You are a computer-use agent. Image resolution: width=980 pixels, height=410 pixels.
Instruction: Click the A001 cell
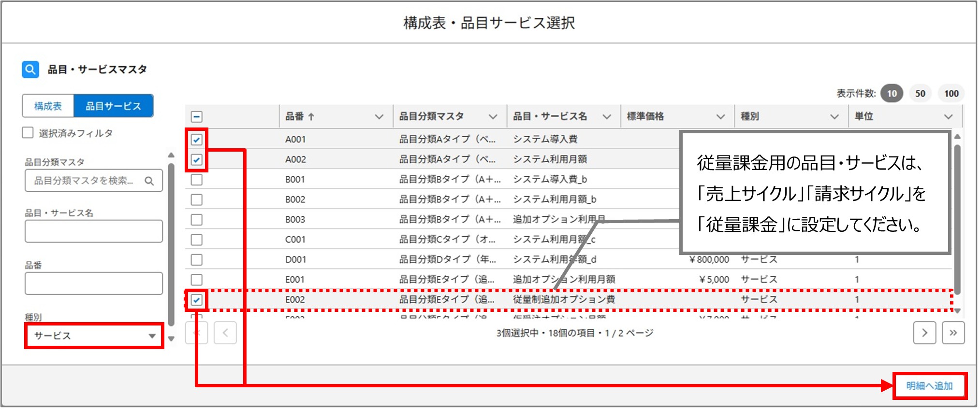coord(295,140)
